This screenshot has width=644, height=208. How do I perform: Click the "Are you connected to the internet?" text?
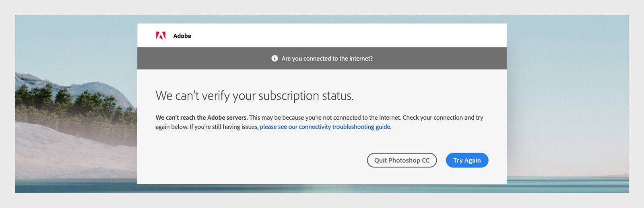[x=327, y=59]
